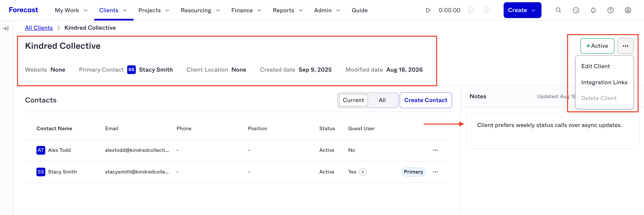Start the timer play icon
The width and height of the screenshot is (644, 215).
pos(428,10)
